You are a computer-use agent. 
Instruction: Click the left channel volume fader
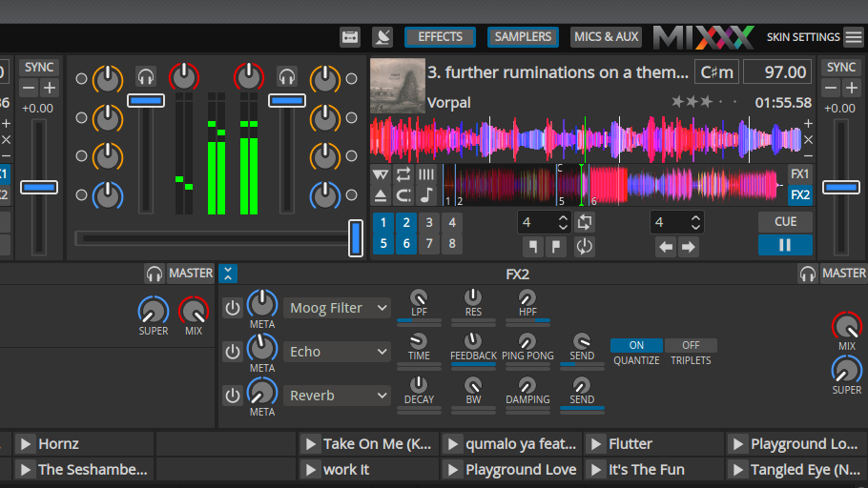(x=146, y=101)
